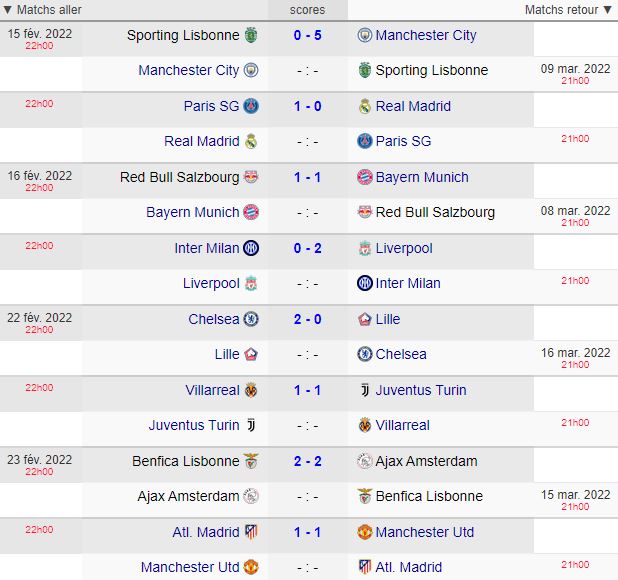Click Ajax Amsterdam crest right of 2 - 2 score
This screenshot has width=618, height=580.
pos(365,461)
